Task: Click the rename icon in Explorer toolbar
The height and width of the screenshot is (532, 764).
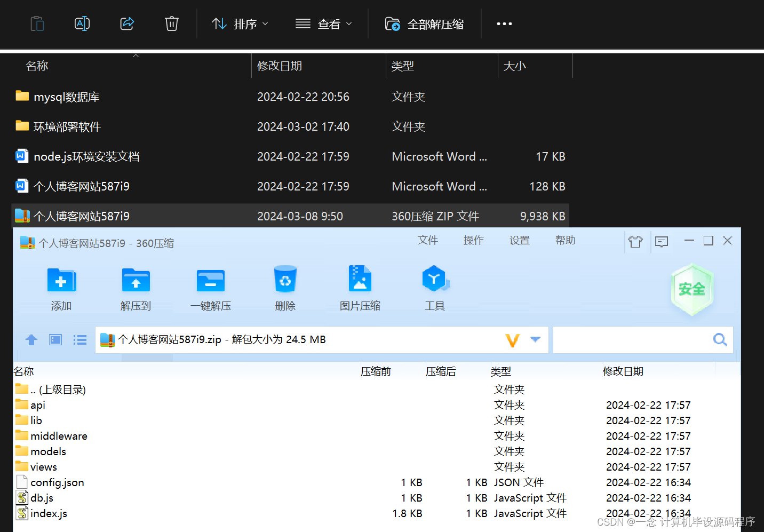Action: [x=82, y=23]
